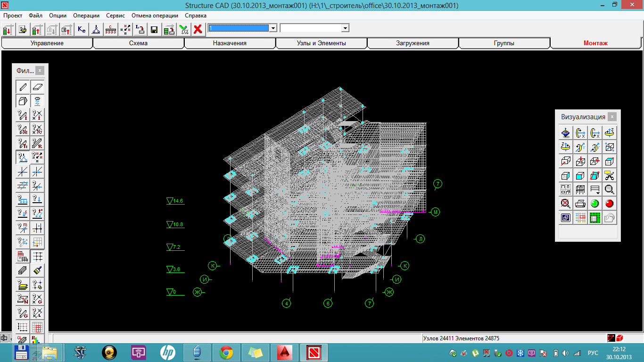Click the spinning top rotation icon
This screenshot has width=644, height=362.
566,133
